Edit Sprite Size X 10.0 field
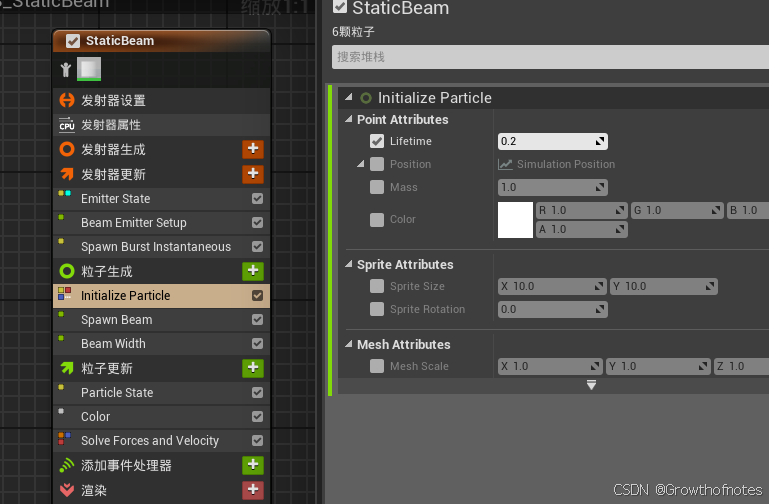769x504 pixels. pyautogui.click(x=552, y=286)
